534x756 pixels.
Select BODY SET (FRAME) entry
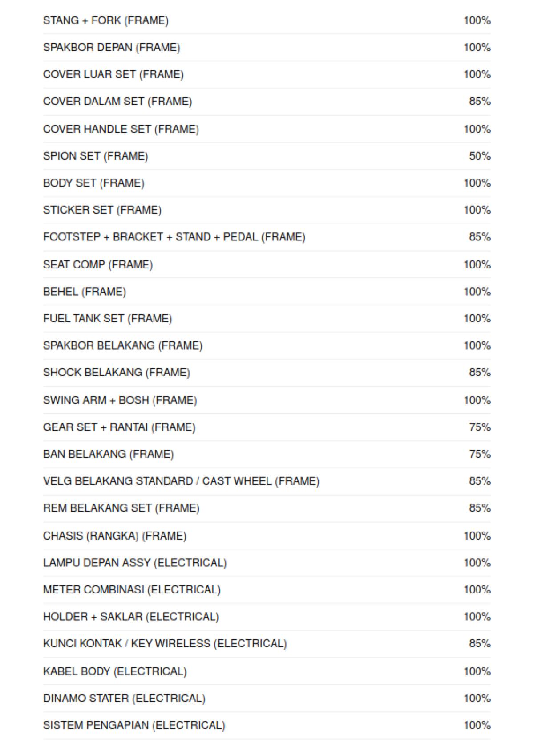[93, 183]
